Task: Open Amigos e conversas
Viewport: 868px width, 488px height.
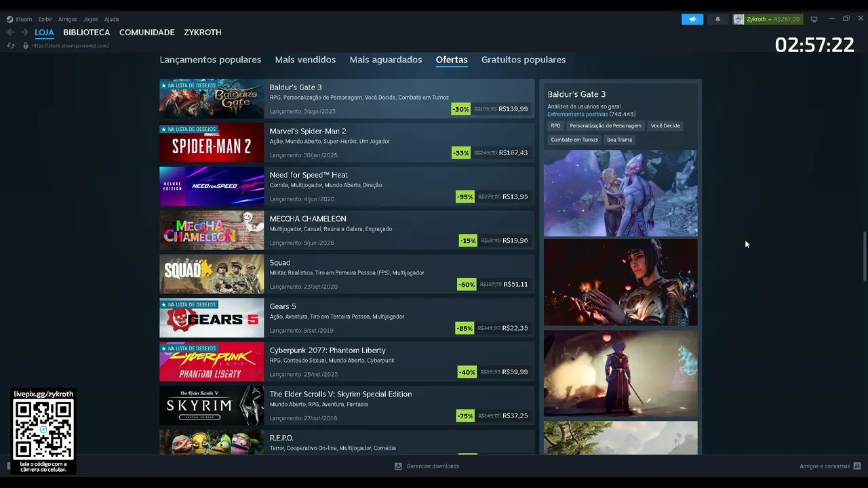Action: tap(825, 466)
